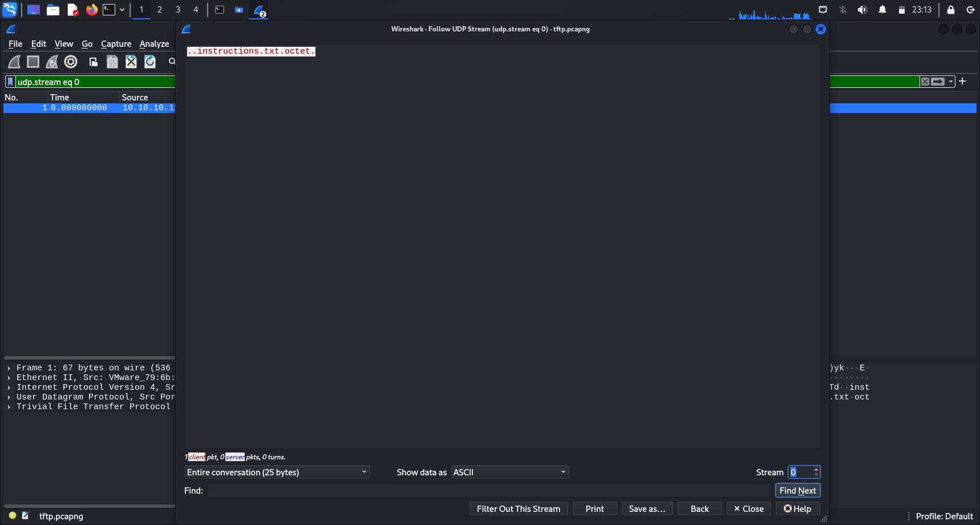Image resolution: width=980 pixels, height=525 pixels.
Task: Click Filter Out This Stream button
Action: point(518,509)
